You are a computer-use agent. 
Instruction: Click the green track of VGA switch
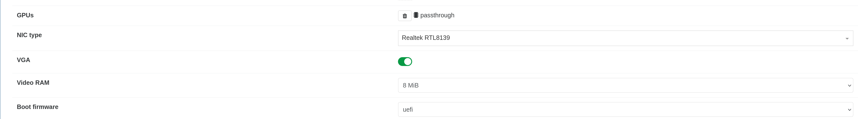(401, 62)
